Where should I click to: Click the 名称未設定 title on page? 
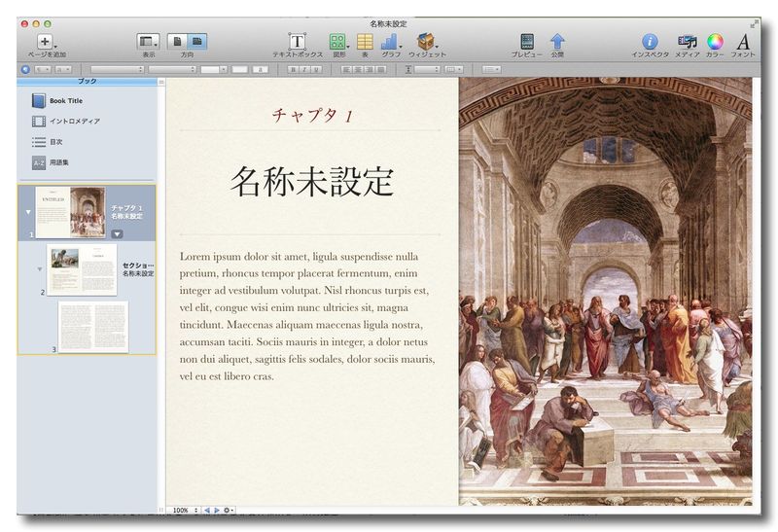[312, 181]
